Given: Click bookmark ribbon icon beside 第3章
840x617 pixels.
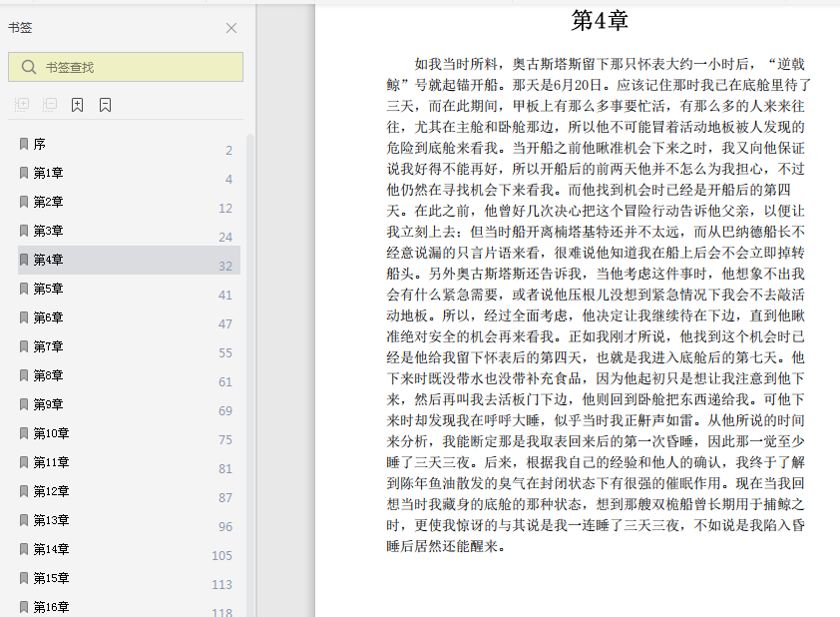Looking at the screenshot, I should (x=24, y=231).
